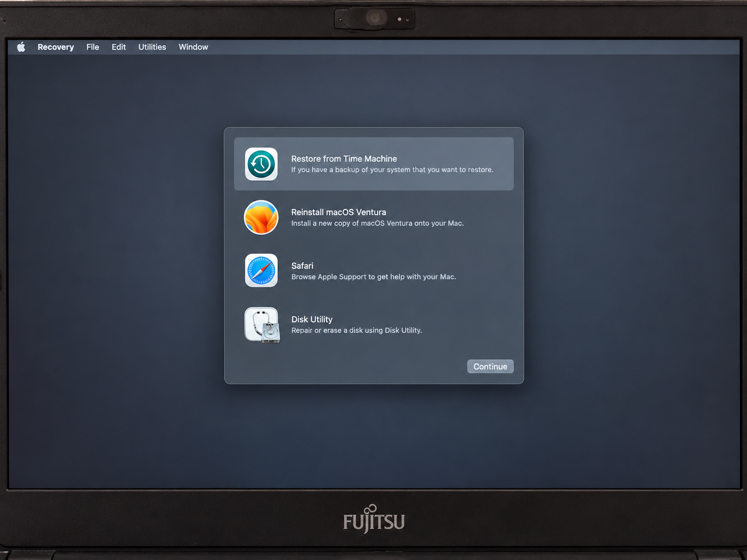Open the Utilities menu
Screen dimensions: 747x560
152,47
